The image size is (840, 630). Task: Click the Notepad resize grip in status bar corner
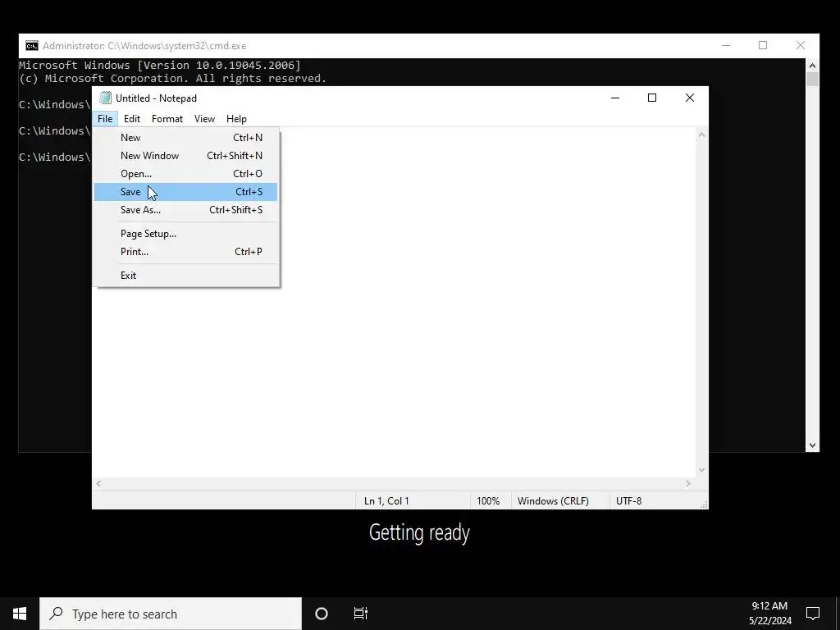click(x=704, y=504)
